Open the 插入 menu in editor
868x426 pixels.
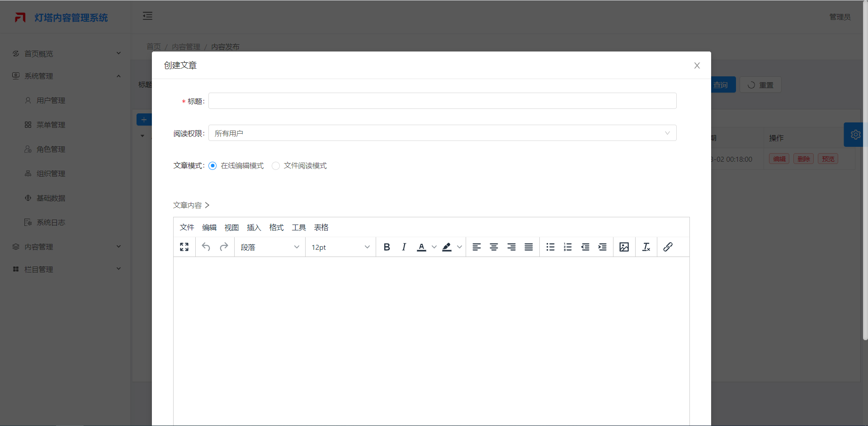(x=254, y=228)
